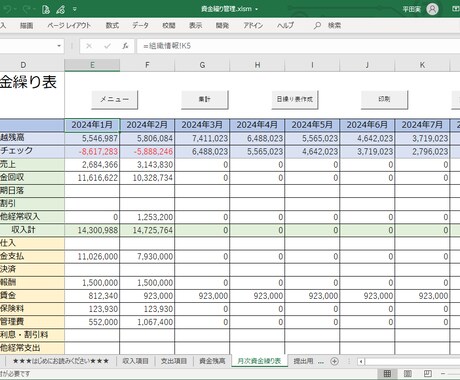This screenshot has width=460, height=380.
Task: Open the 校閲 ribbon tab
Action: point(169,25)
